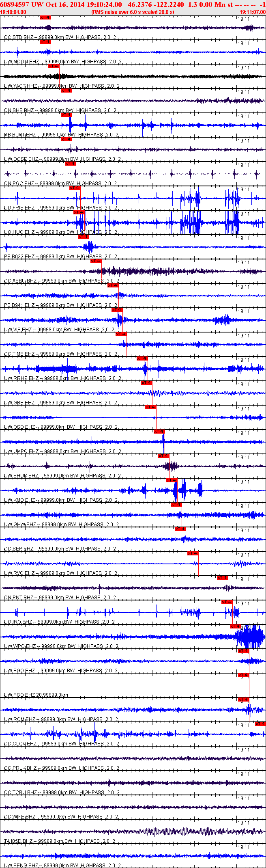Click the red pick marker on UO HUO trace

tap(79, 212)
